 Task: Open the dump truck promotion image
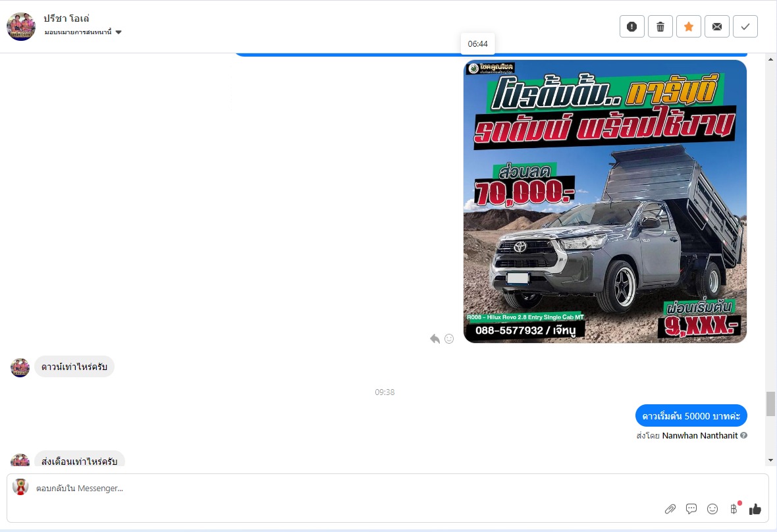pyautogui.click(x=604, y=201)
